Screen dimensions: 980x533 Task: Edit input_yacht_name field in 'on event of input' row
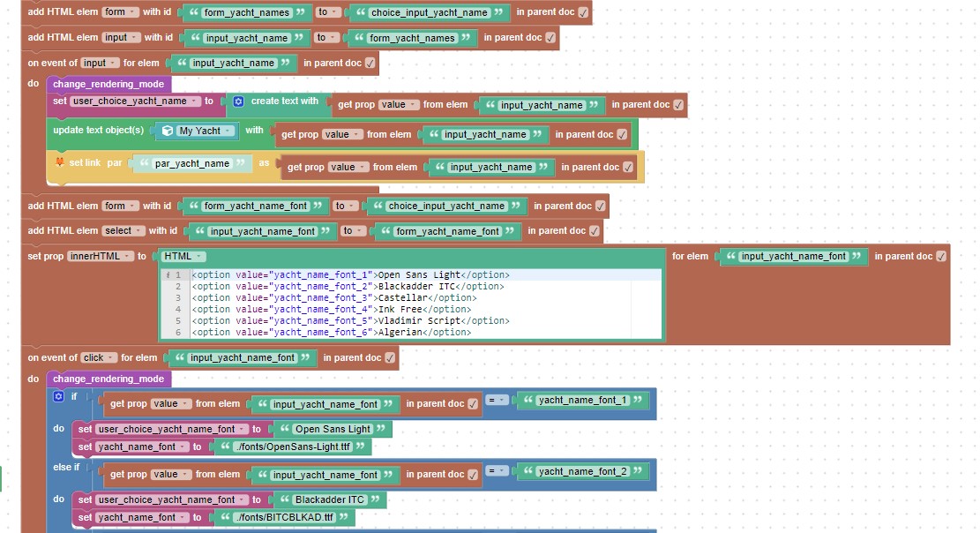coord(233,63)
